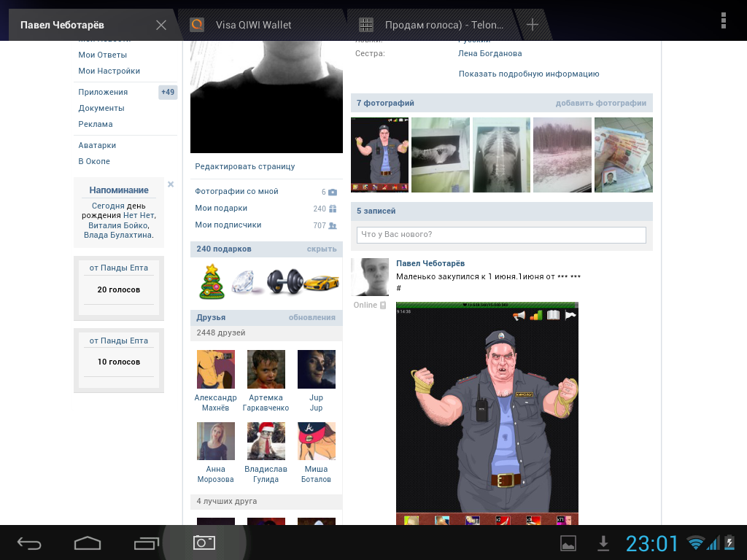This screenshot has width=747, height=560.
Task: Click 2448 друзей count
Action: [221, 332]
